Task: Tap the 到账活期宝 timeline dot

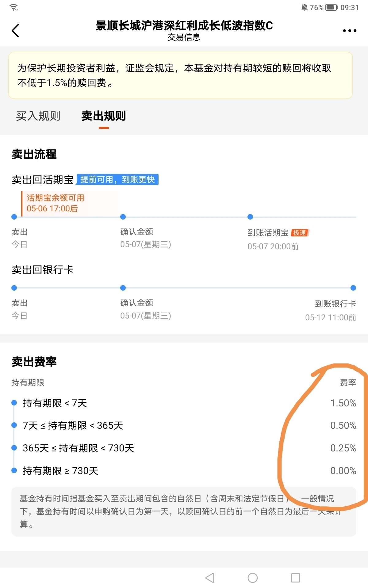Action: point(250,217)
